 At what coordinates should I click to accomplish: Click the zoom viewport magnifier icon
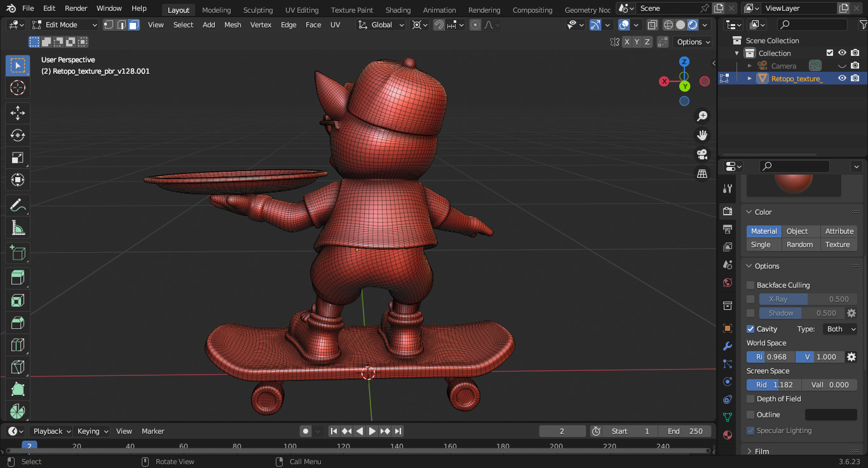[x=702, y=116]
